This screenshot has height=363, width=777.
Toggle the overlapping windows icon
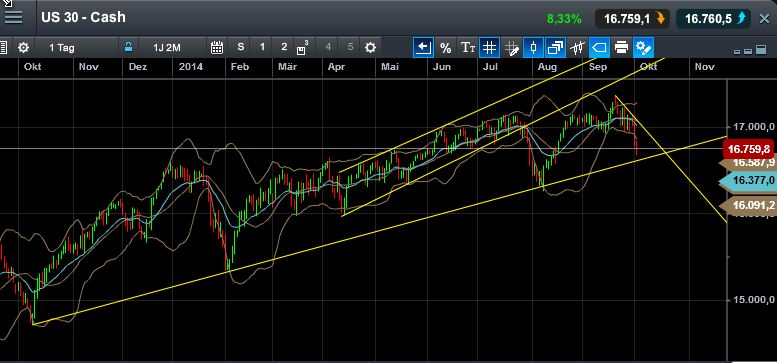(555, 48)
